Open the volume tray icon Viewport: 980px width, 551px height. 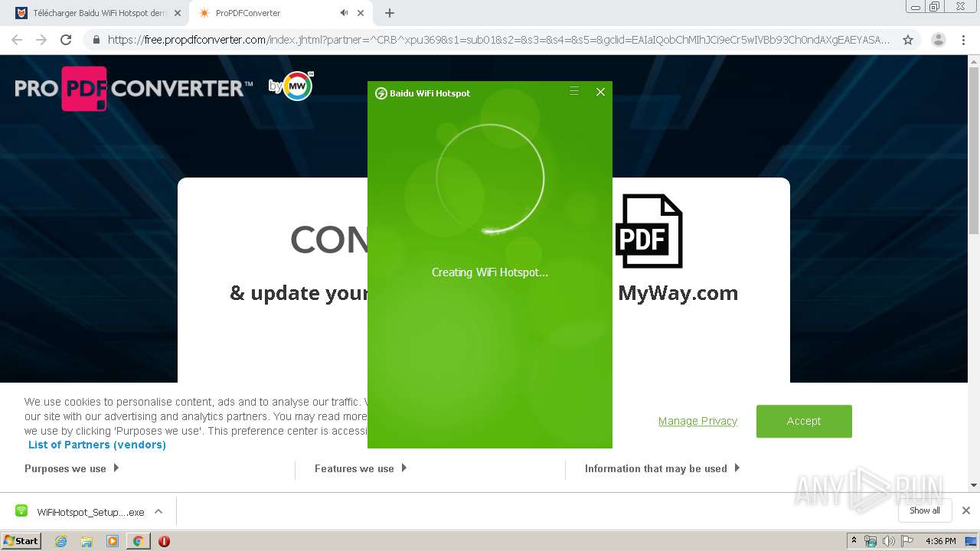[x=888, y=541]
